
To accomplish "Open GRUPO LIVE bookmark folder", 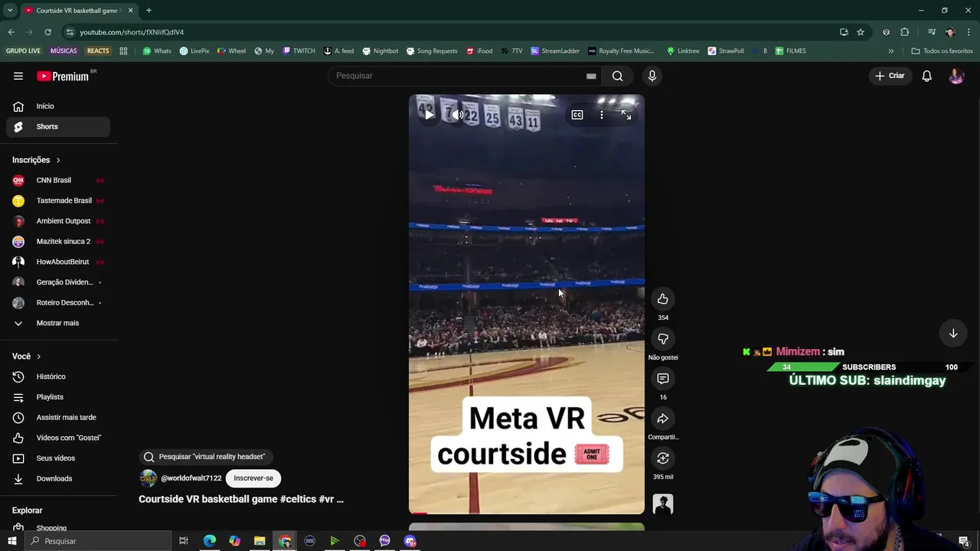I will coord(23,51).
